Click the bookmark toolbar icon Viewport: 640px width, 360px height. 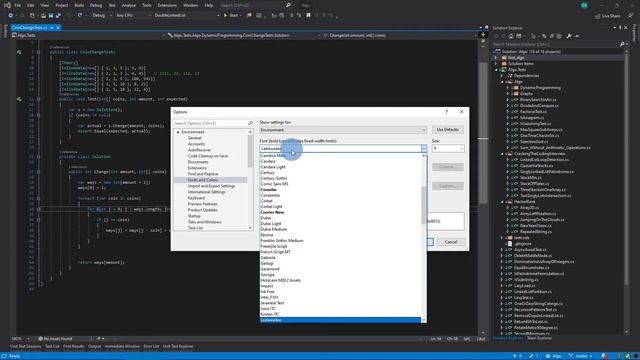pyautogui.click(x=308, y=16)
